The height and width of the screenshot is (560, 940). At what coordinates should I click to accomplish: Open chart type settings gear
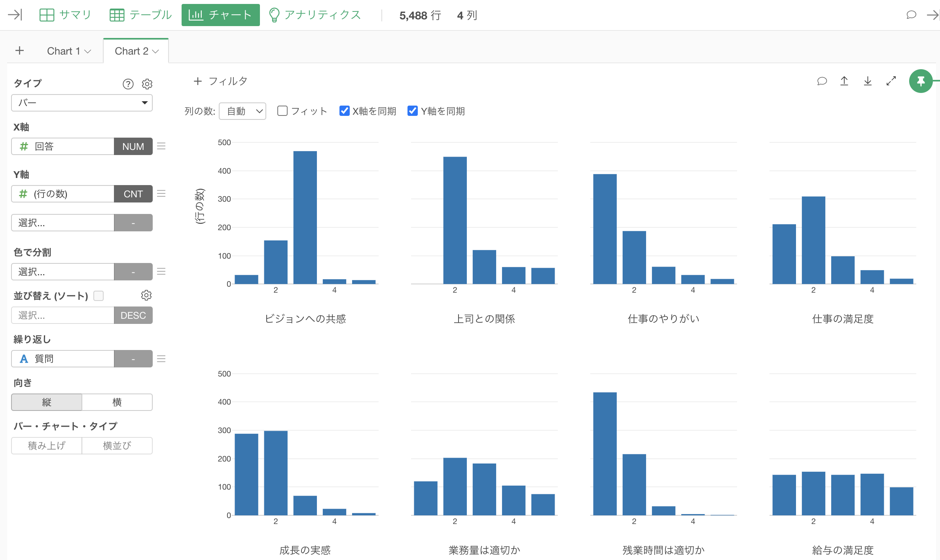pos(147,84)
